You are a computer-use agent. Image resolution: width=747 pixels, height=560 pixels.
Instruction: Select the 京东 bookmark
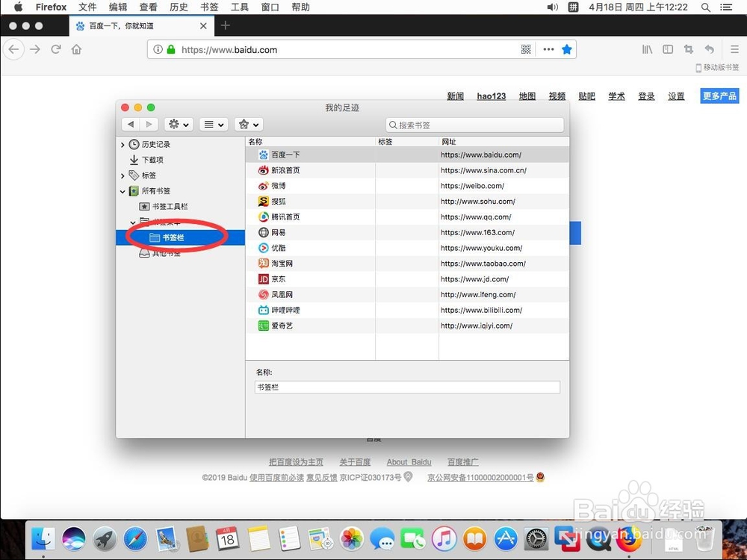(407, 279)
